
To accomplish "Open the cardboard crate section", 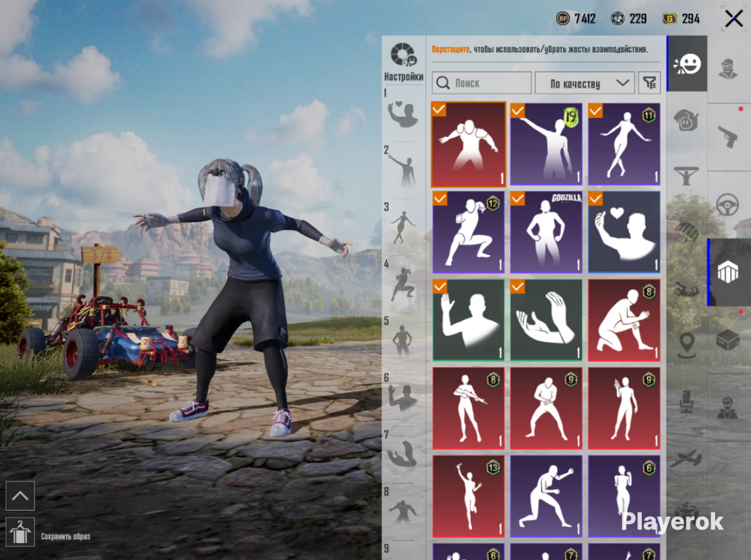I will pyautogui.click(x=728, y=341).
